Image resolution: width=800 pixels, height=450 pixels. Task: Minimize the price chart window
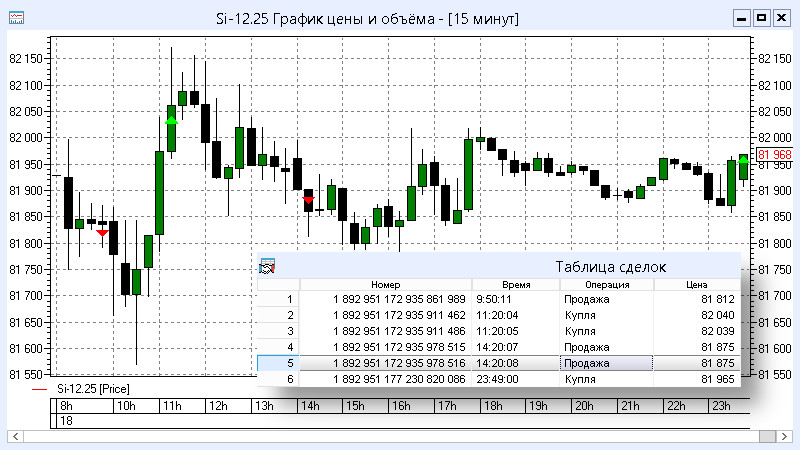click(x=741, y=18)
